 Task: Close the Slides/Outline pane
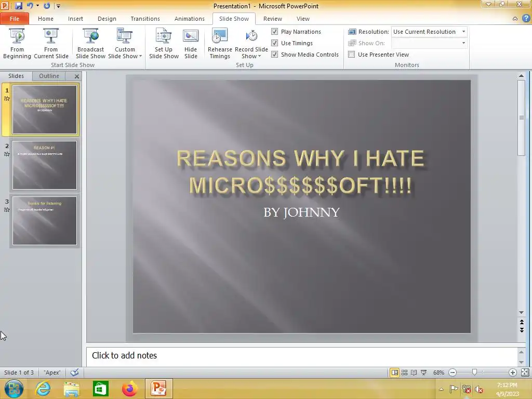coord(77,76)
